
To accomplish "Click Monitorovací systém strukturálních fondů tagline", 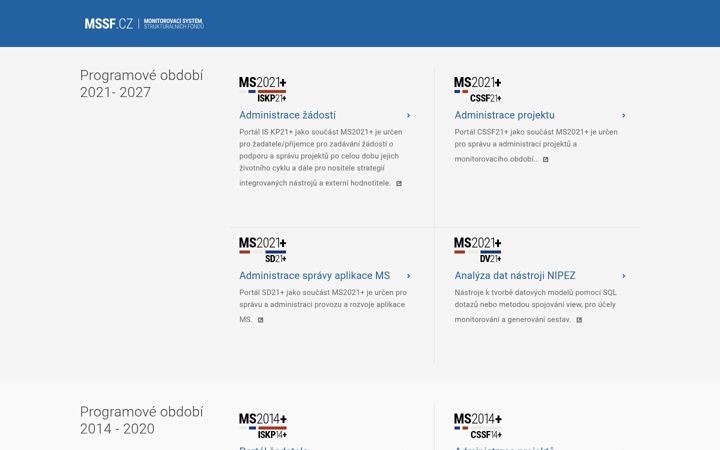I will click(x=174, y=23).
